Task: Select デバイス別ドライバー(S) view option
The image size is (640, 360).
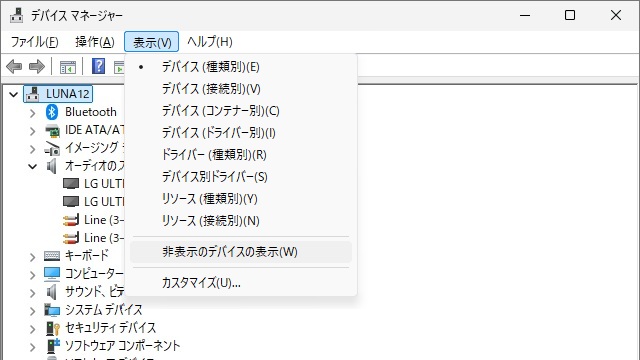Action: click(x=241, y=177)
